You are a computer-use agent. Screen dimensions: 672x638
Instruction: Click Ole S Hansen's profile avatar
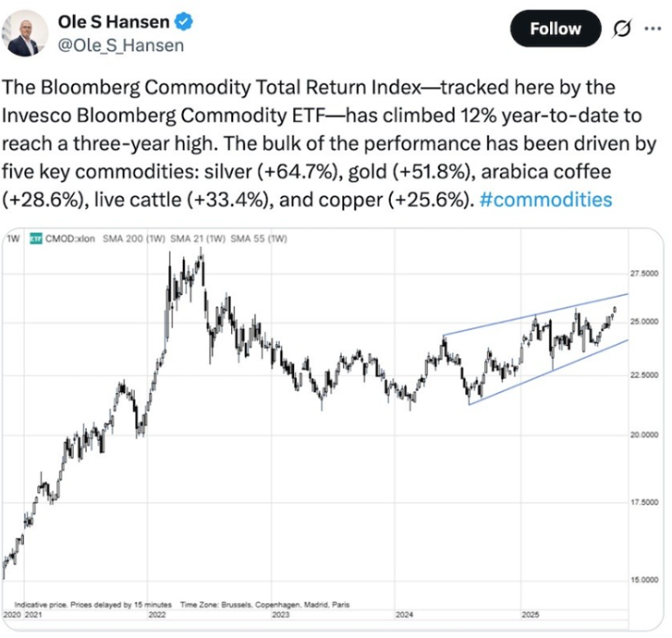coord(26,33)
